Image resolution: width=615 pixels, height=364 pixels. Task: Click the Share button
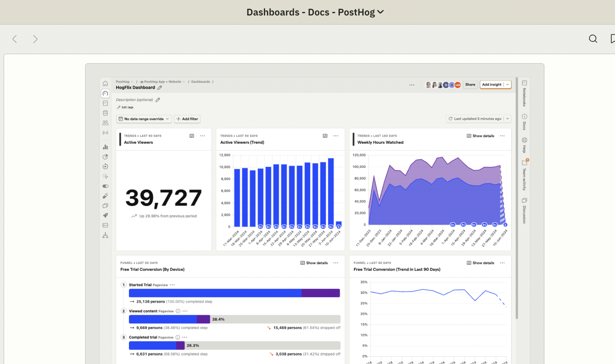(470, 85)
